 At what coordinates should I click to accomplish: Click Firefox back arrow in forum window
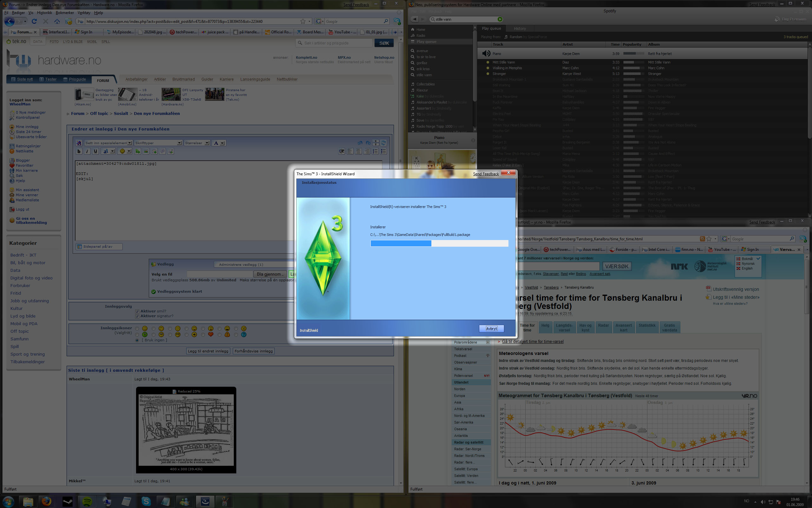tap(10, 21)
